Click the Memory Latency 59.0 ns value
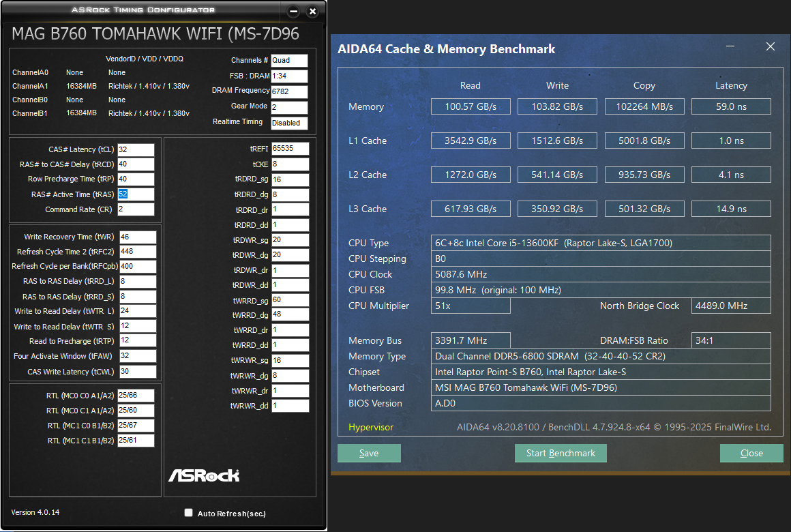Viewport: 791px width, 532px height. [731, 106]
